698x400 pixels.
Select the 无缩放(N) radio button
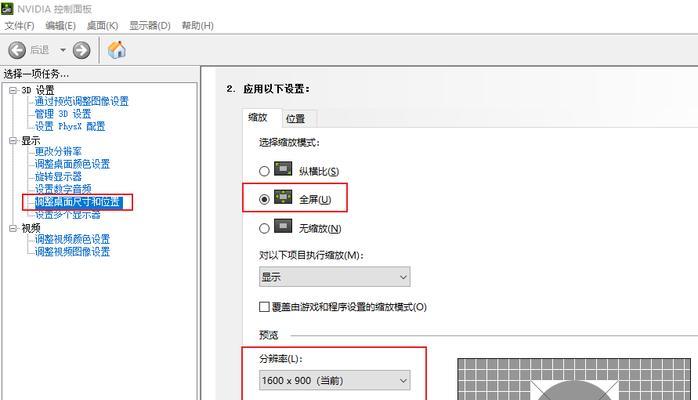264,228
